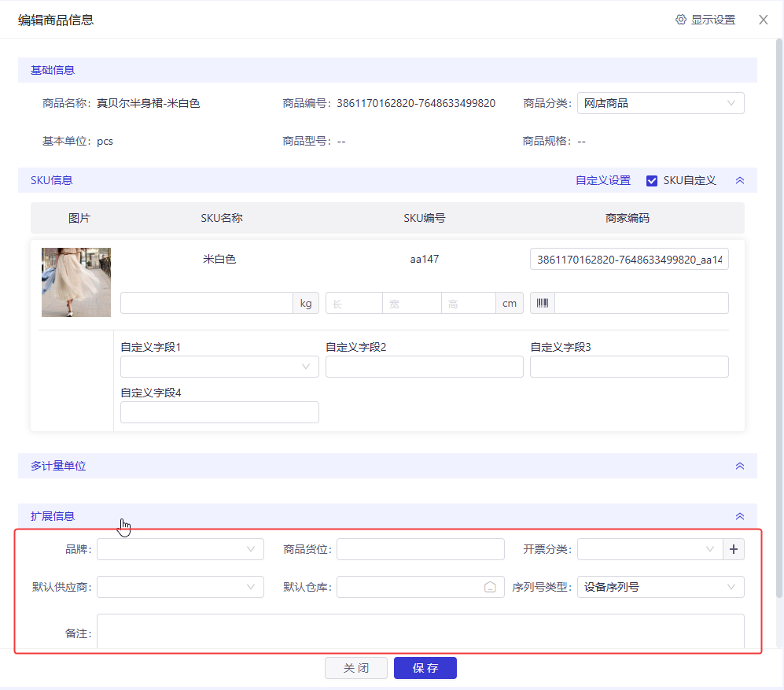Click the skirt product thumbnail

pyautogui.click(x=76, y=282)
